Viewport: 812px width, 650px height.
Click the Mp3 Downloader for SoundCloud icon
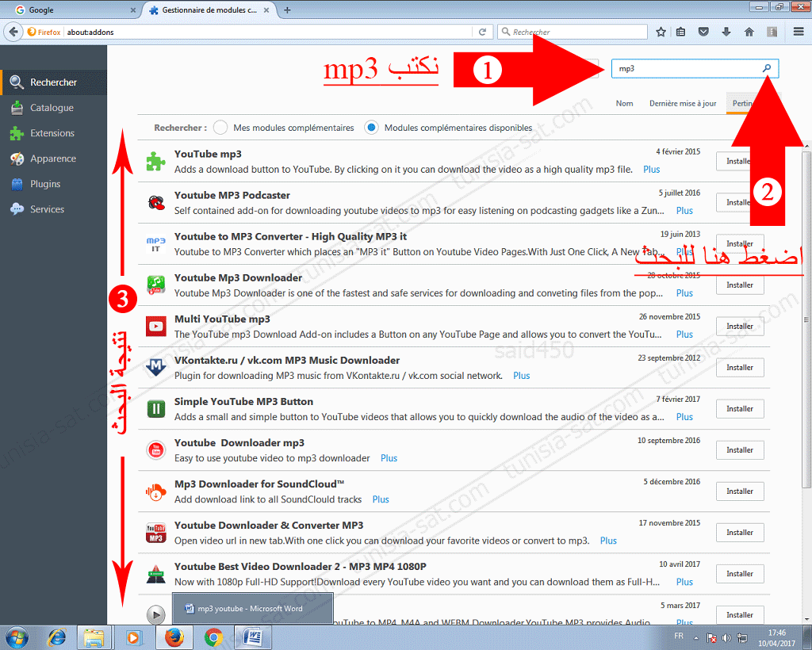pos(156,491)
